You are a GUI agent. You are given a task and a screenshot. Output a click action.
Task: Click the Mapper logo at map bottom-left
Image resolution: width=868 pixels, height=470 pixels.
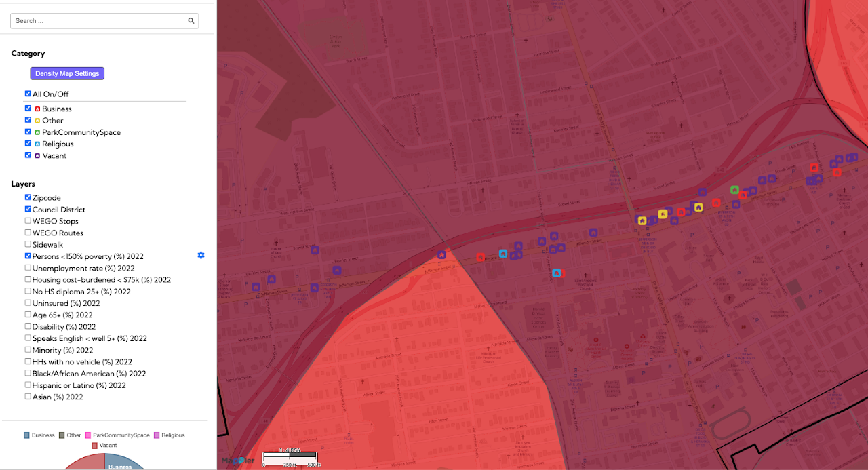click(237, 460)
